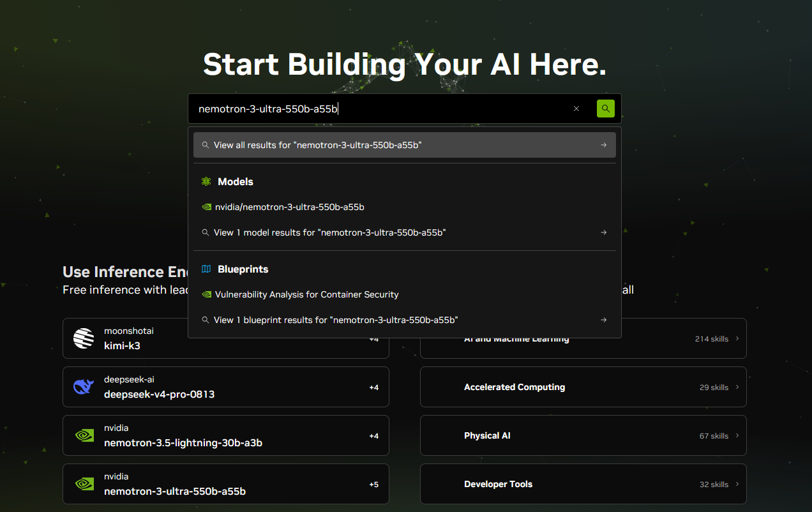
Task: Expand Developer Tools with its chevron
Action: pos(737,484)
